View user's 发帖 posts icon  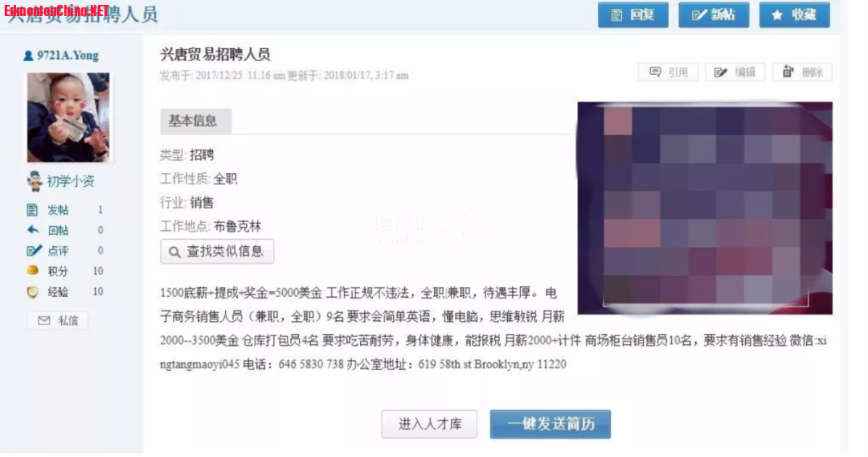tap(32, 209)
